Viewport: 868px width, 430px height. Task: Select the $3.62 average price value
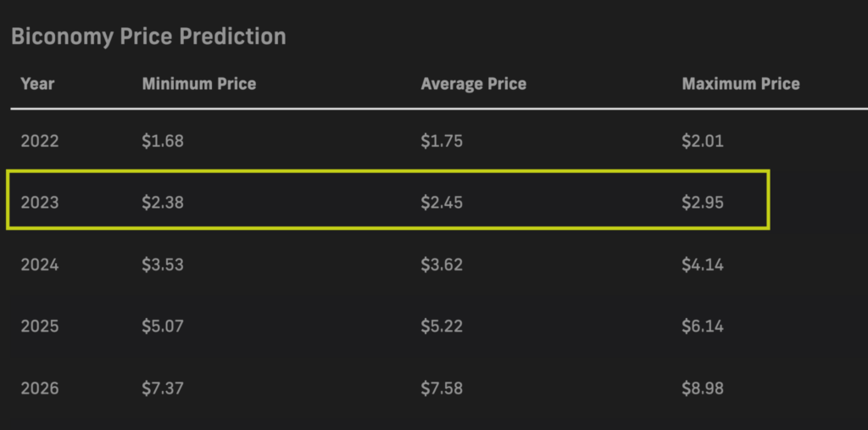pos(441,265)
